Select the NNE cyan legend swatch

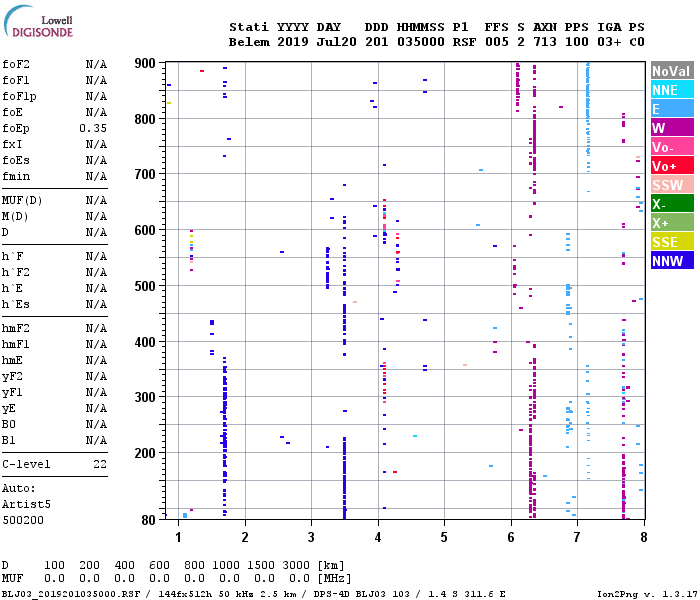click(672, 90)
